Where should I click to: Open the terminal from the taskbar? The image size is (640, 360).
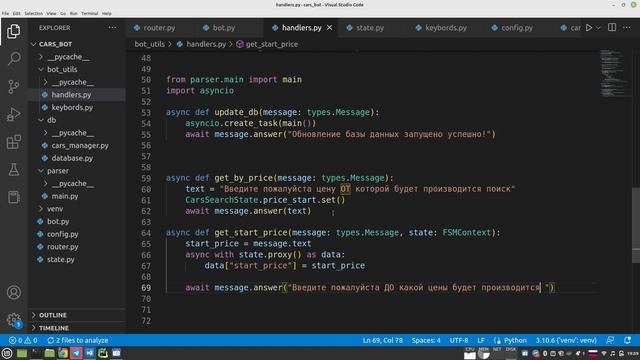(x=36, y=353)
